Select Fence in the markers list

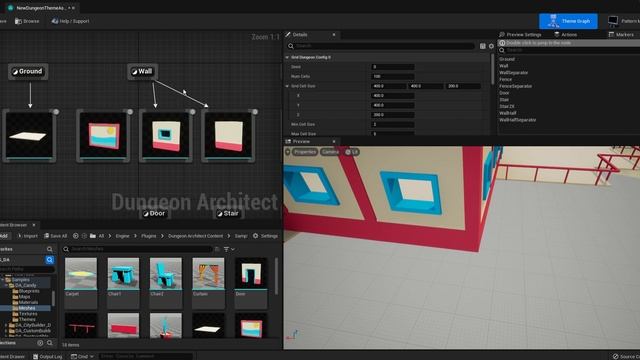pyautogui.click(x=505, y=79)
